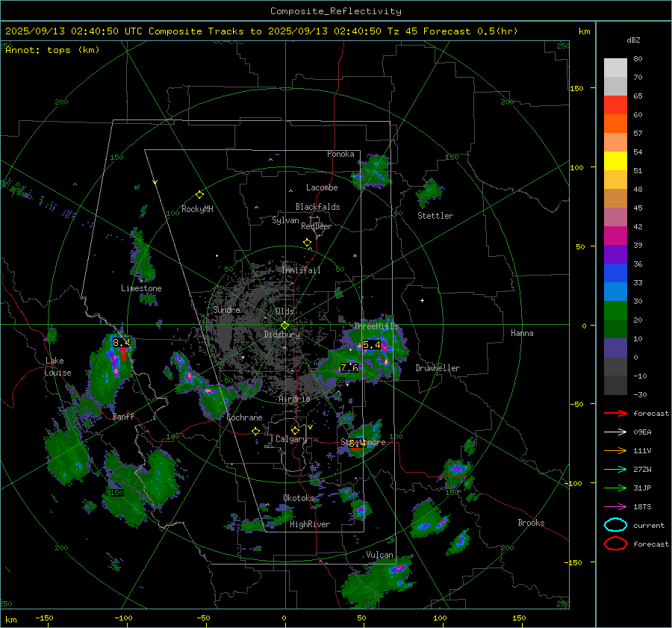This screenshot has width=672, height=628.
Task: Click the Okotoks city label
Action: (299, 497)
